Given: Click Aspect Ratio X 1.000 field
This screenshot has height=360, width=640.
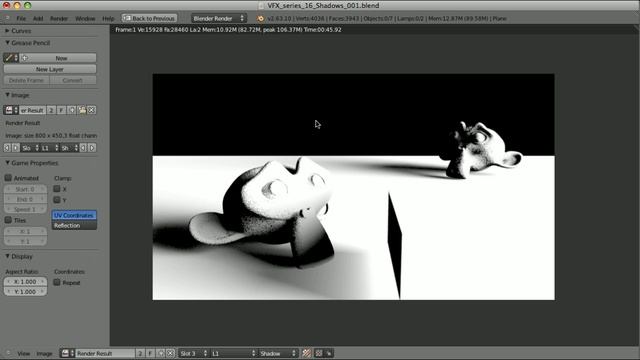Looking at the screenshot, I should coord(25,282).
